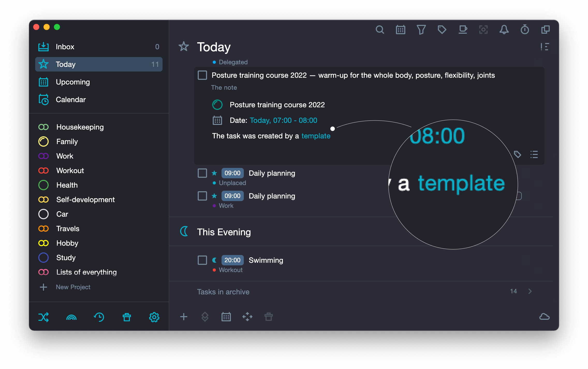588x369 pixels.
Task: Open the Family project
Action: [x=99, y=141]
